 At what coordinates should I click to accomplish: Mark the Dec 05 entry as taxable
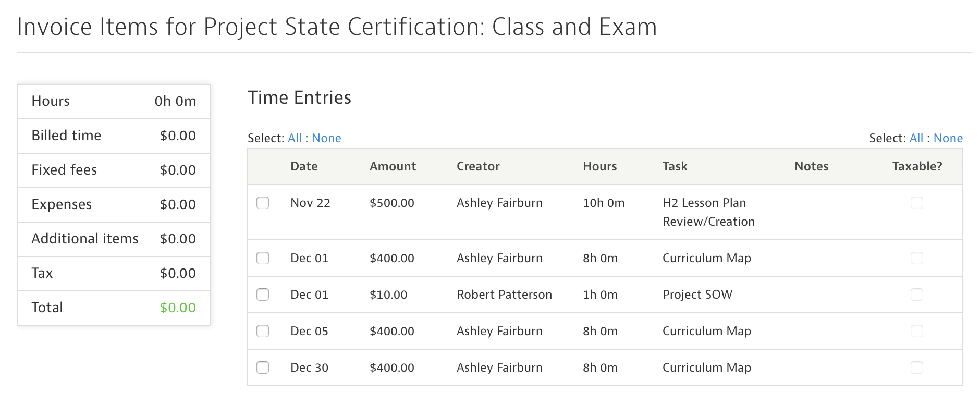[x=916, y=331]
